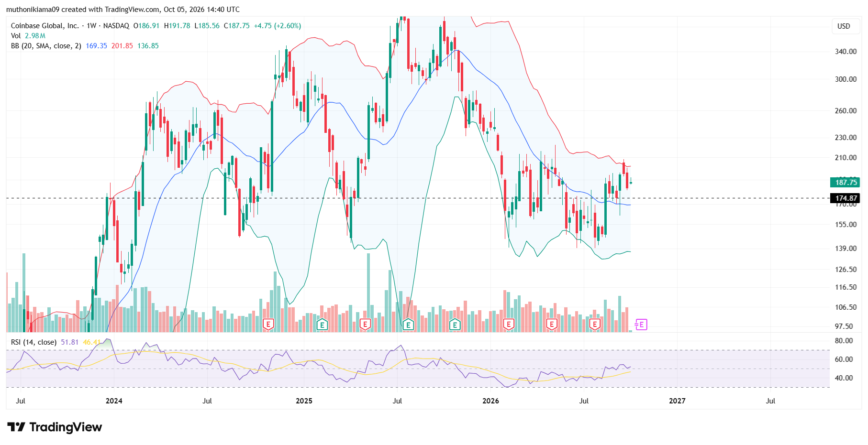The height and width of the screenshot is (445, 868).
Task: Click the muthonikiama09 created with TradingView.com caption
Action: (123, 10)
